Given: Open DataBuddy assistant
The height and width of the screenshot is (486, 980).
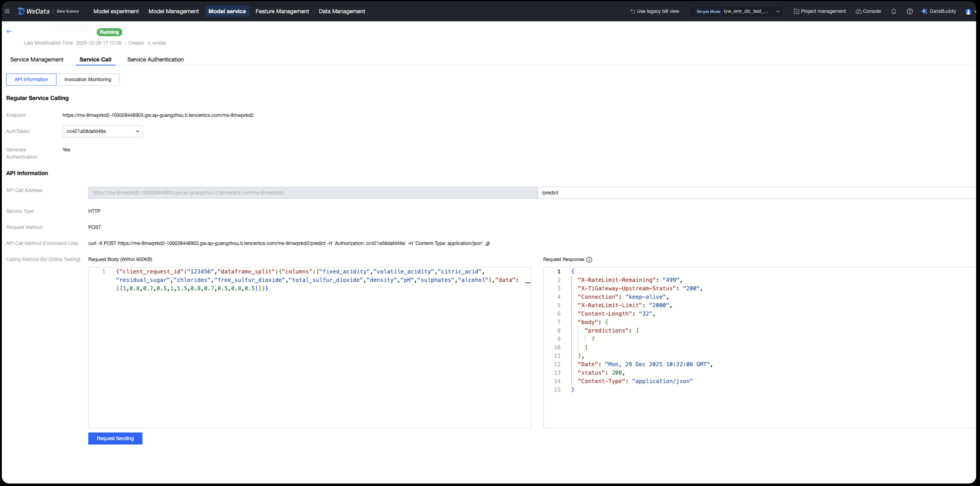Looking at the screenshot, I should (x=939, y=11).
